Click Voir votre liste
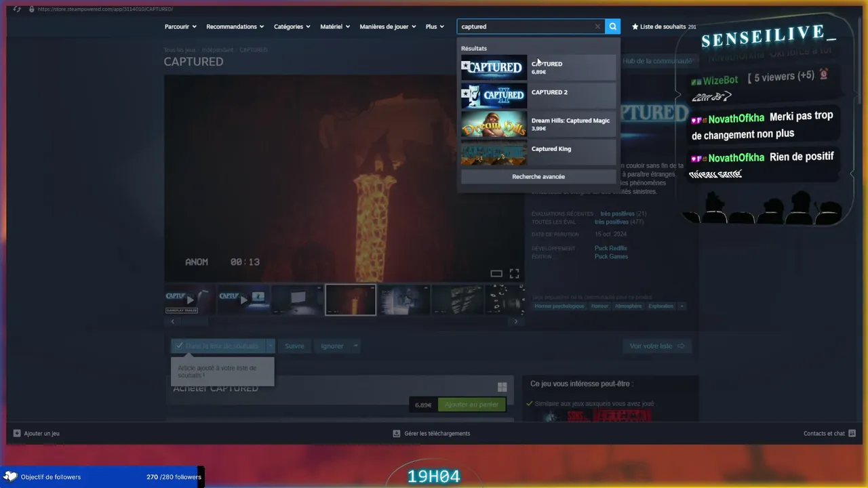Screen dimensions: 868x488 tap(657, 346)
